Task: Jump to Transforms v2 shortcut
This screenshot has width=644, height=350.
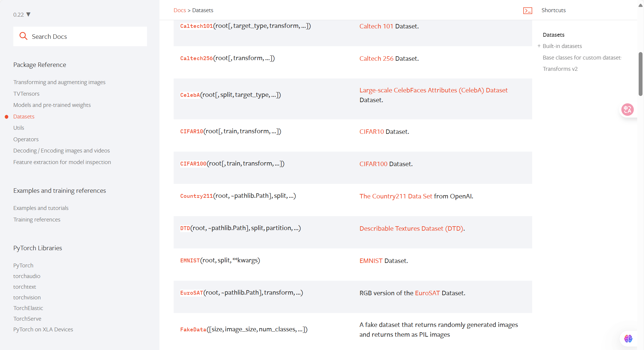Action: pyautogui.click(x=560, y=69)
